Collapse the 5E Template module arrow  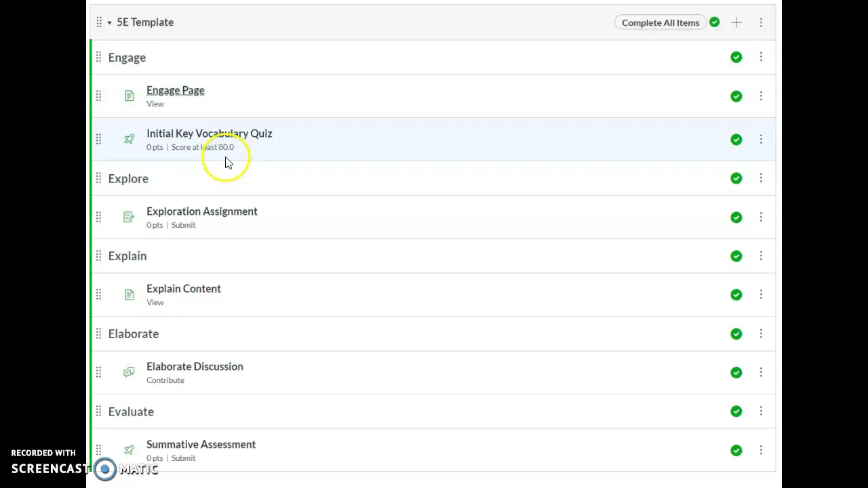[109, 22]
